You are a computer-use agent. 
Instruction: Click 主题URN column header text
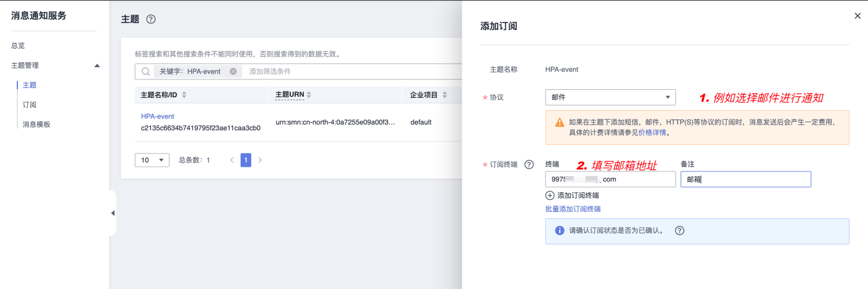pos(289,94)
